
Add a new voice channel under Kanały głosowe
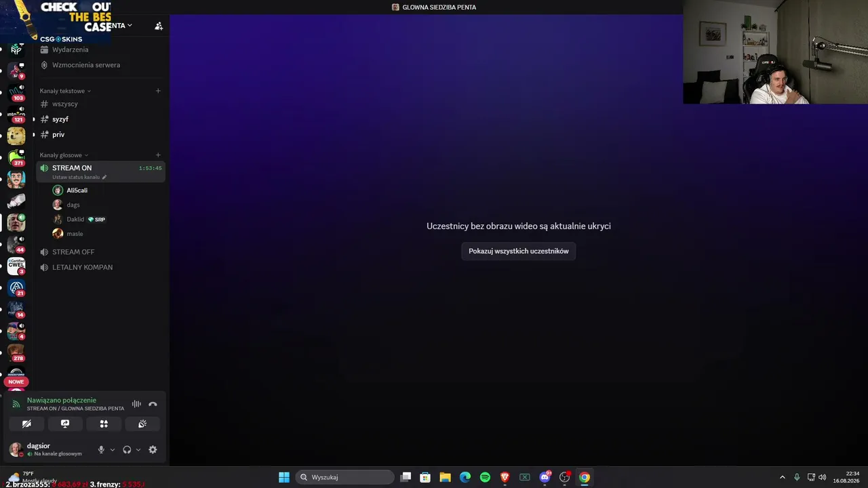coord(158,155)
